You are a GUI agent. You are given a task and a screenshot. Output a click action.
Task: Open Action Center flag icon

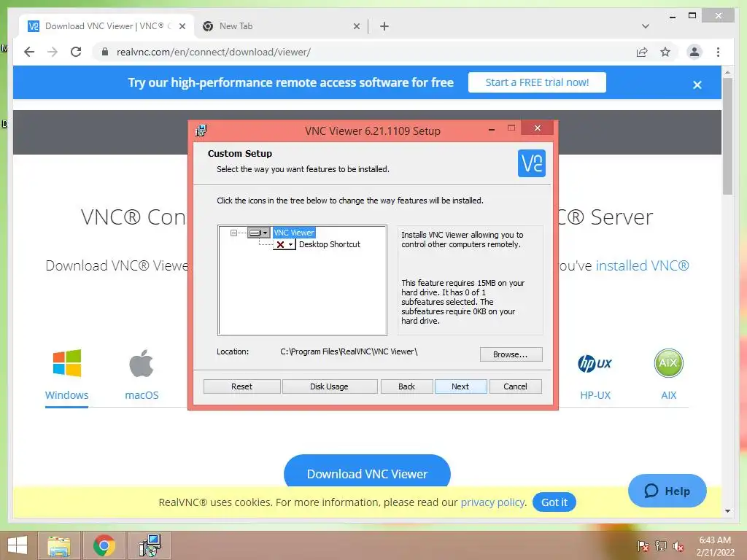[x=643, y=546]
